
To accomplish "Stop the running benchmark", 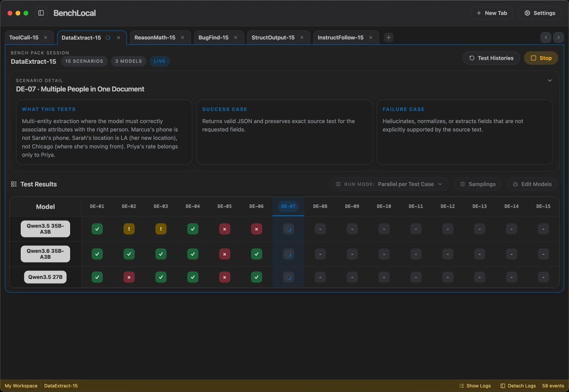I will click(x=541, y=58).
